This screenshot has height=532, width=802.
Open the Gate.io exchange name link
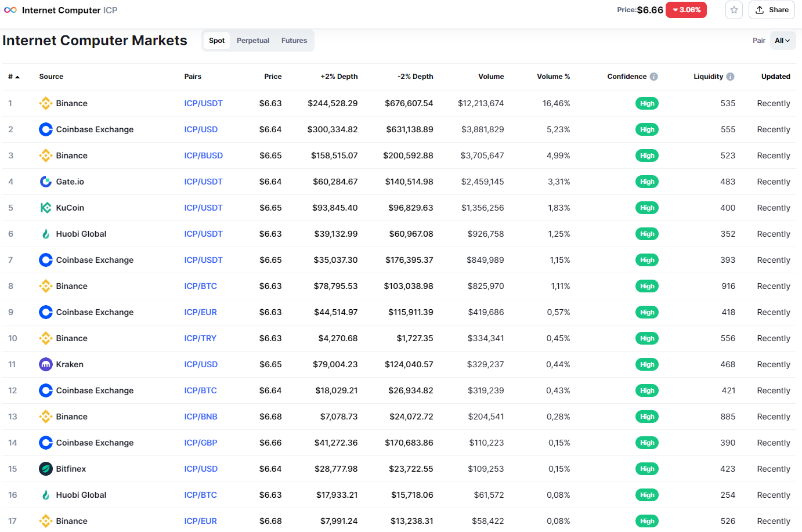(x=70, y=182)
